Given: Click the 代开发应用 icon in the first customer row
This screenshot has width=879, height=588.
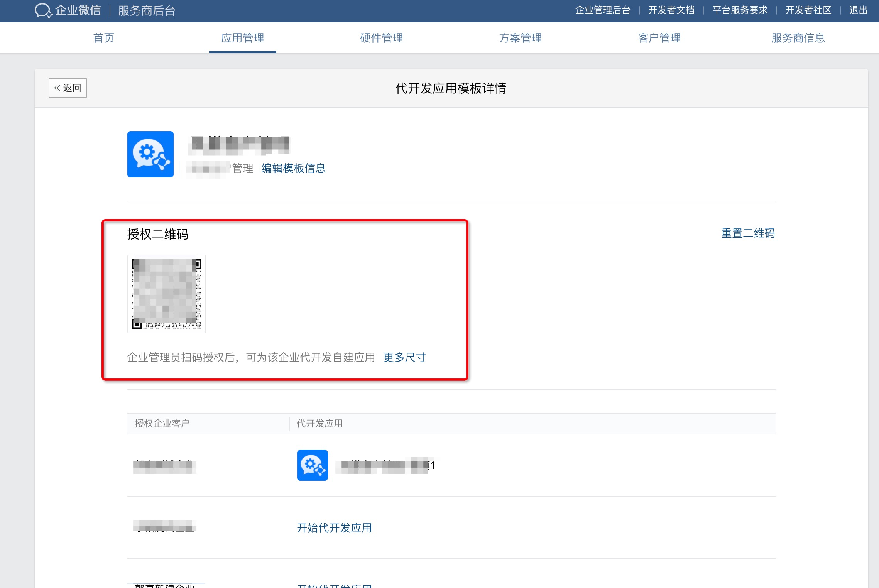Looking at the screenshot, I should tap(313, 465).
